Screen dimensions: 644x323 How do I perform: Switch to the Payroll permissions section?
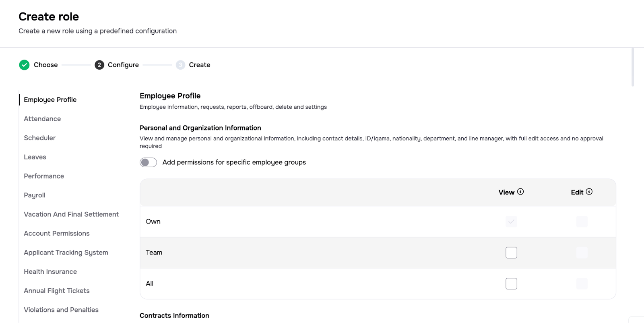(x=35, y=195)
